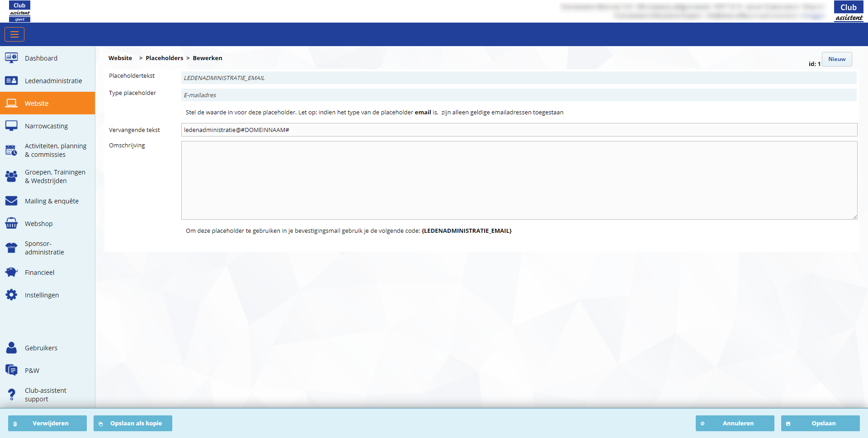
Task: Open Instellingen via the gear icon
Action: (11, 295)
